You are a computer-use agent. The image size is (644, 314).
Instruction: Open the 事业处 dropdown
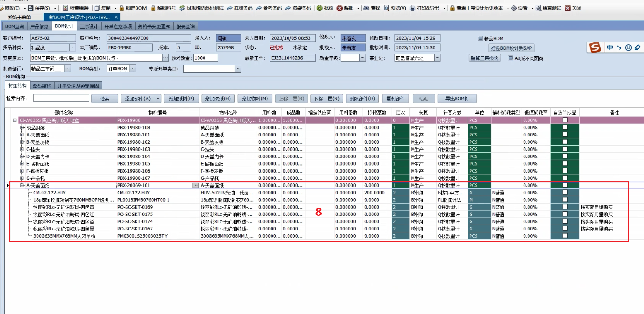click(x=437, y=58)
